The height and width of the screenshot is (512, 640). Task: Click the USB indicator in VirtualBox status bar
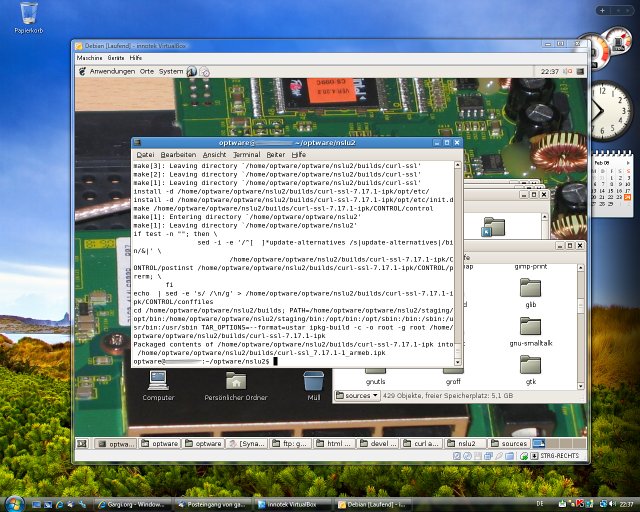498,456
